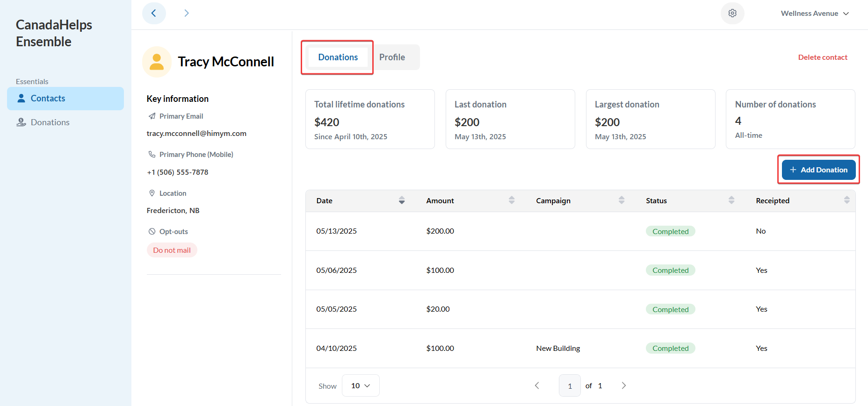Image resolution: width=868 pixels, height=406 pixels.
Task: Select the Donations tab
Action: pos(338,57)
